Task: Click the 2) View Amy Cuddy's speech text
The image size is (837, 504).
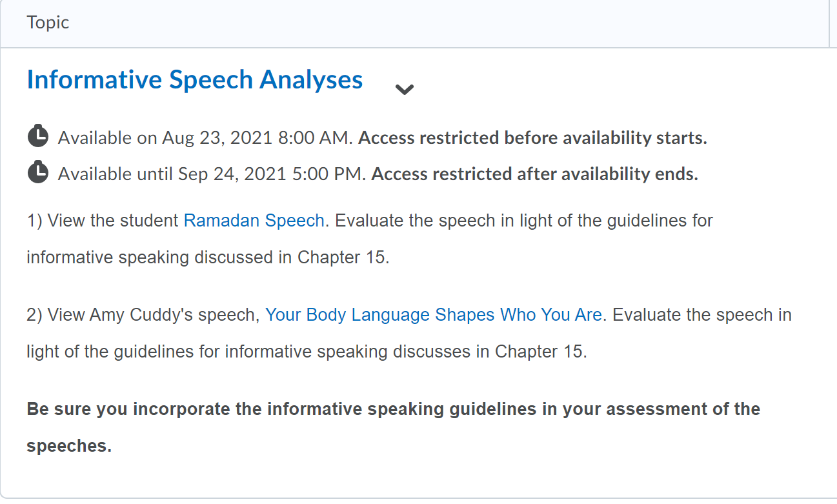Action: click(x=143, y=315)
